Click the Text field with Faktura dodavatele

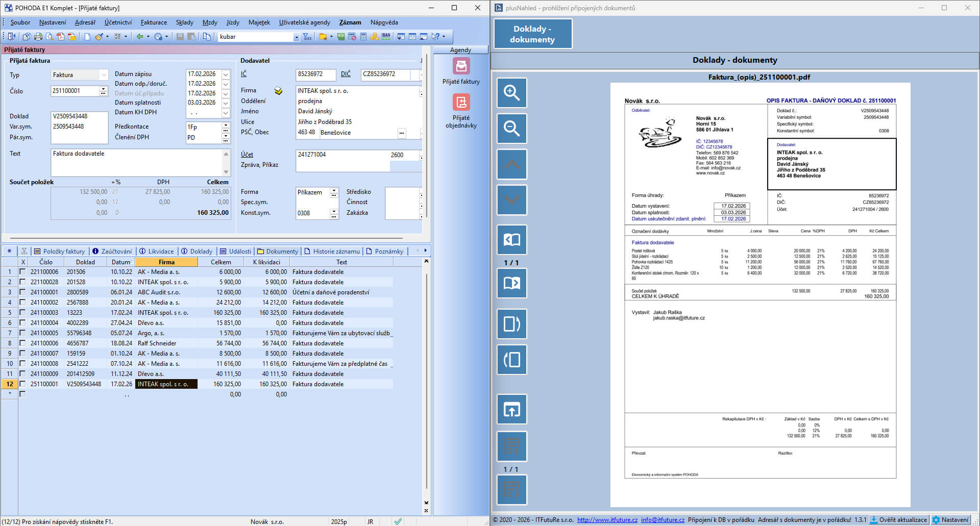click(136, 162)
